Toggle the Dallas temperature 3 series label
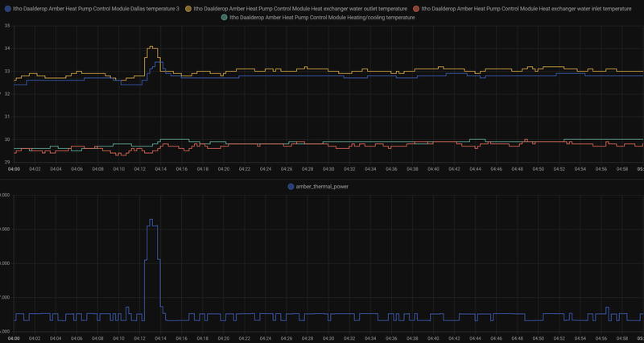 pyautogui.click(x=96, y=8)
